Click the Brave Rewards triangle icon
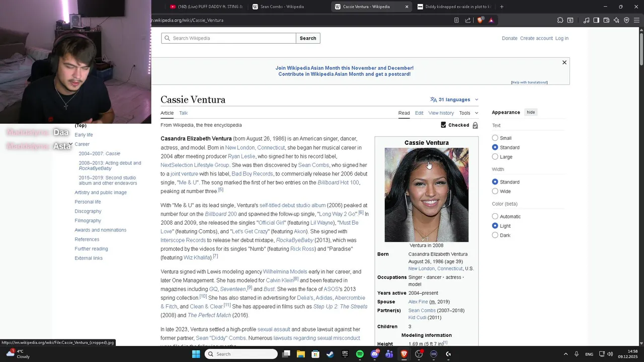The height and width of the screenshot is (362, 644). point(491,20)
